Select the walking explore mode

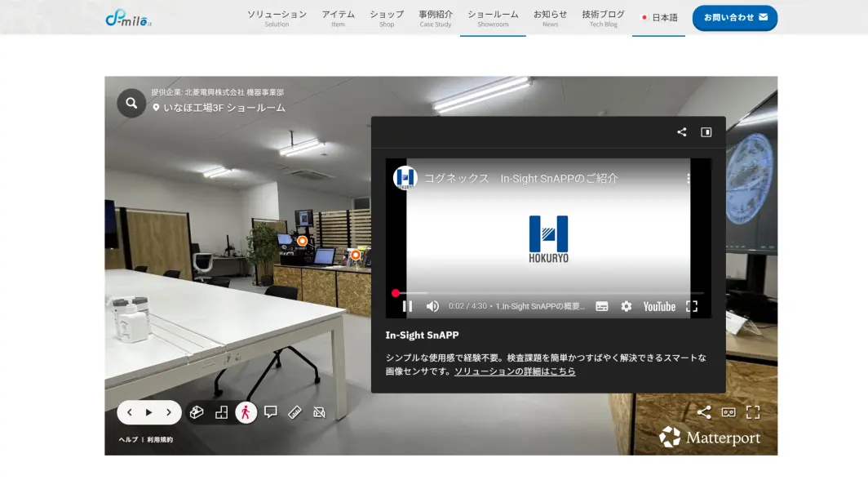point(246,412)
